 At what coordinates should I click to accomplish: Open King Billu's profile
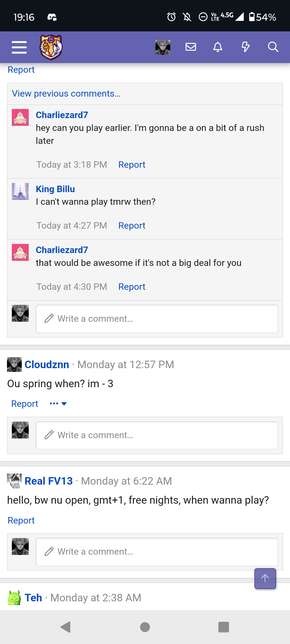[x=55, y=189]
